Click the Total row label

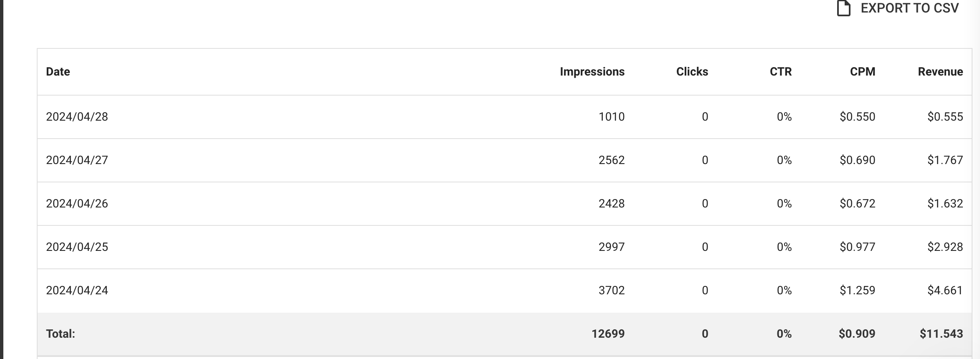pyautogui.click(x=61, y=334)
